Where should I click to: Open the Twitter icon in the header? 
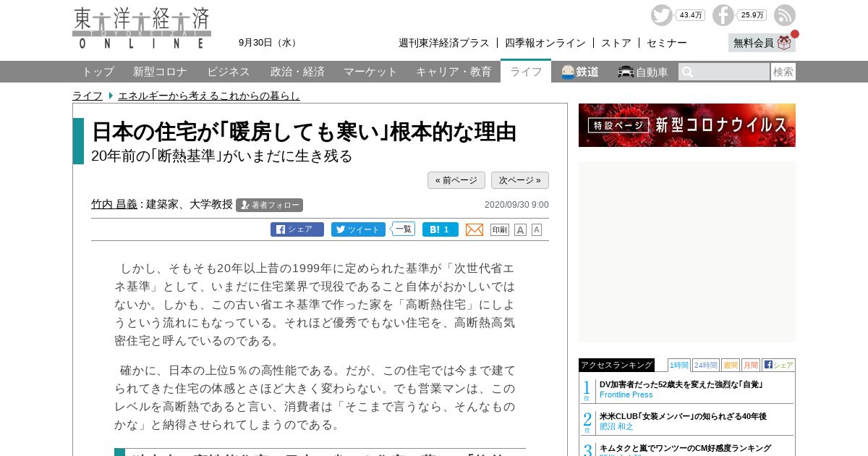(x=661, y=15)
